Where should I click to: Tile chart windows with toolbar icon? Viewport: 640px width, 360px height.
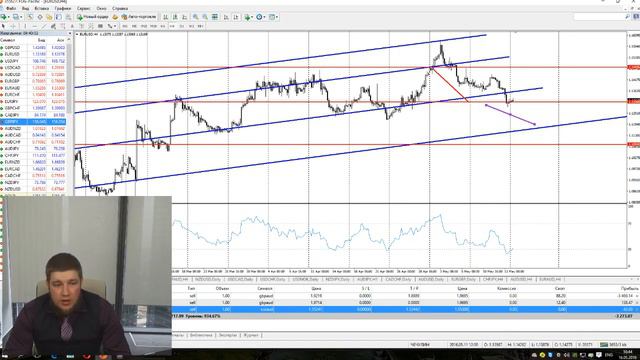tap(215, 17)
